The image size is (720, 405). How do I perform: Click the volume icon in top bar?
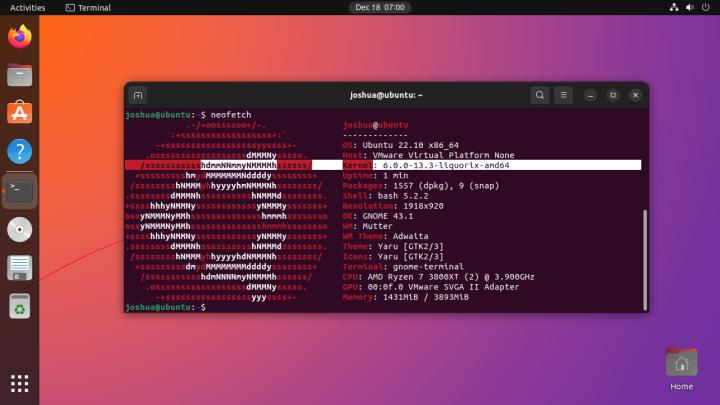[x=689, y=7]
